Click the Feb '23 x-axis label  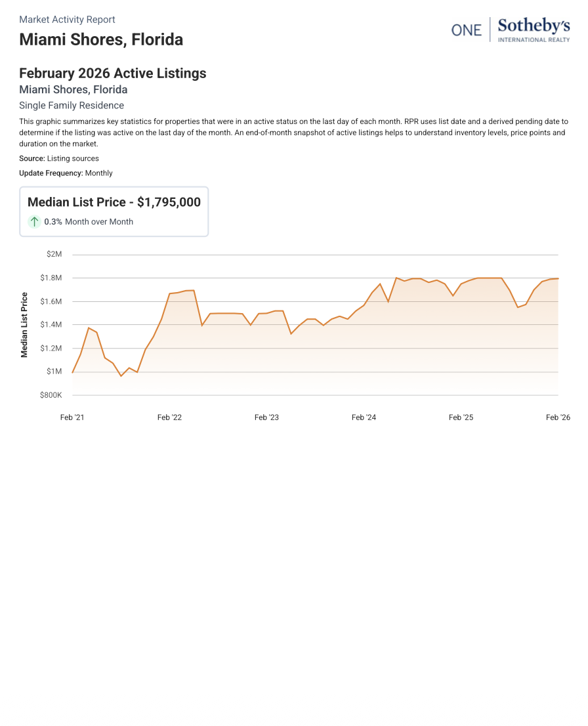pos(266,417)
